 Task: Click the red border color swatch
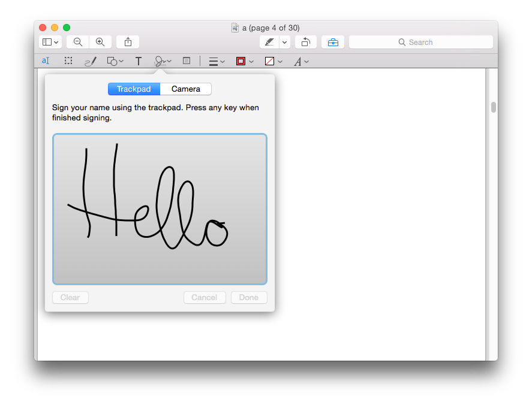tap(241, 61)
